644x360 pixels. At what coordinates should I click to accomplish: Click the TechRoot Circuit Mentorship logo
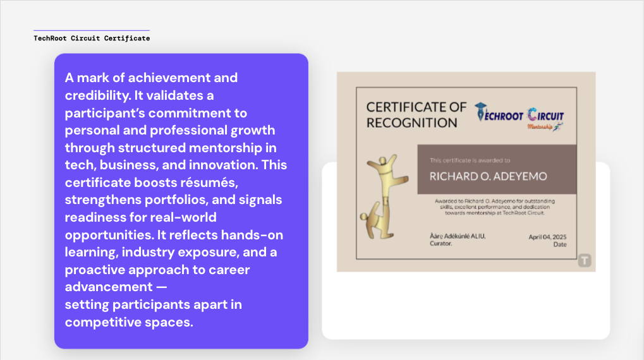519,117
